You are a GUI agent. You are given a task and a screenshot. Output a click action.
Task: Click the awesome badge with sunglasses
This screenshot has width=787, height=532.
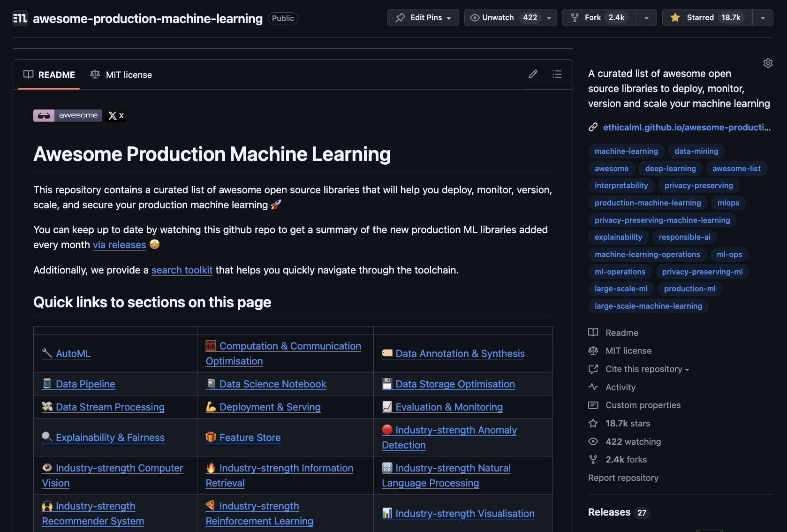point(68,115)
